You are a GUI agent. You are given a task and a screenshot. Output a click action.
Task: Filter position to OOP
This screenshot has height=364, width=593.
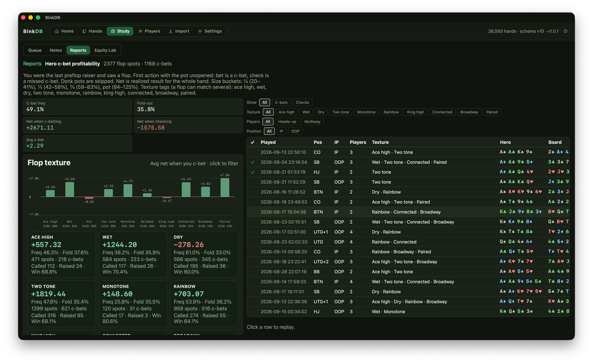[295, 131]
